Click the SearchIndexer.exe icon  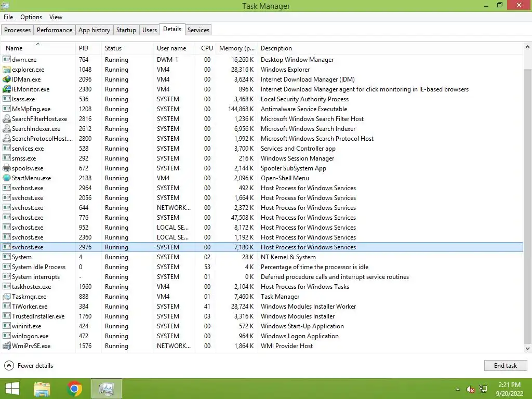6,128
